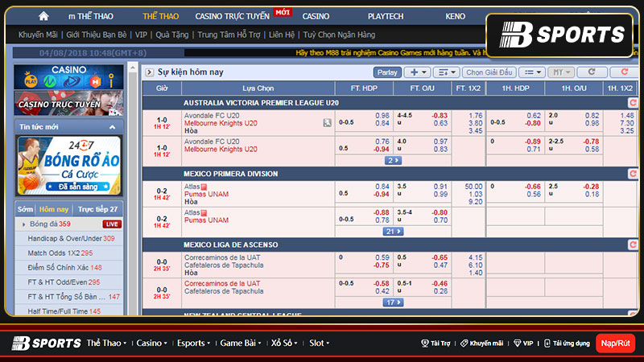Open the Esports dropdown in bottom bar
644x362 pixels.
(x=193, y=343)
